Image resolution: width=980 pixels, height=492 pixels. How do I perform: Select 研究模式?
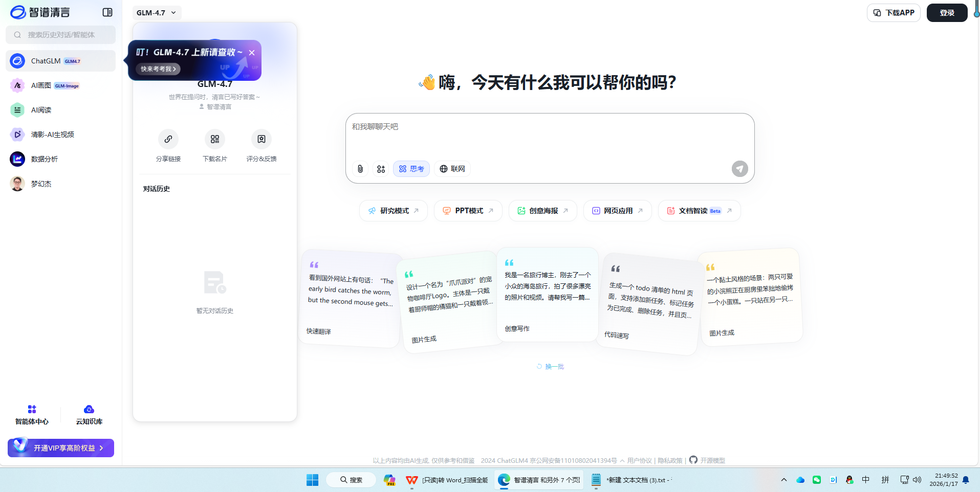coord(393,210)
